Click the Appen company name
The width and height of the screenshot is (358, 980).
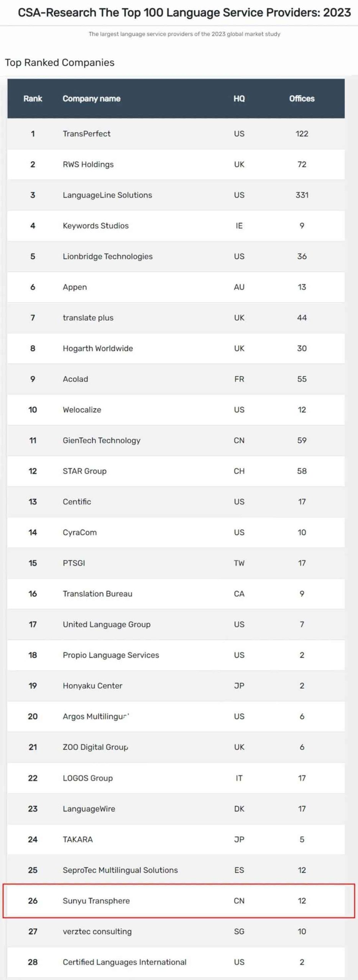[75, 287]
